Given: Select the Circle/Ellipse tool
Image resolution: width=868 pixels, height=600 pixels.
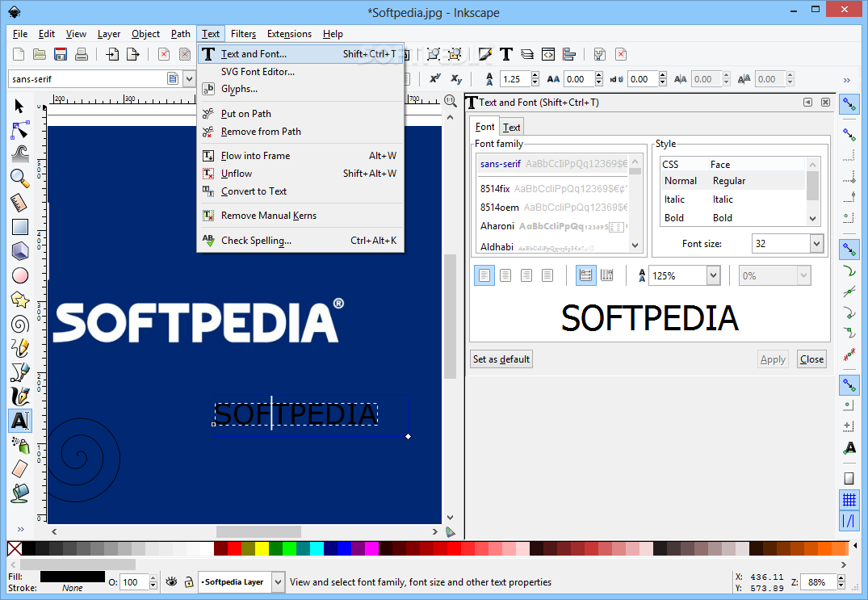Looking at the screenshot, I should 19,275.
